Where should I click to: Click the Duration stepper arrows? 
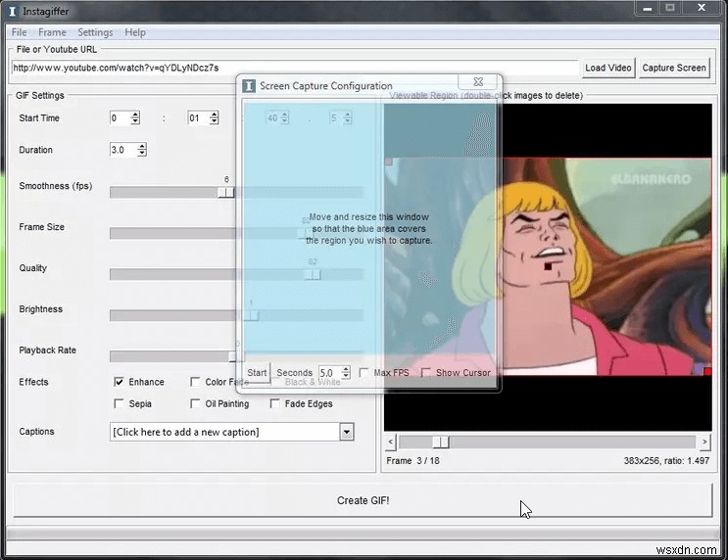click(142, 150)
